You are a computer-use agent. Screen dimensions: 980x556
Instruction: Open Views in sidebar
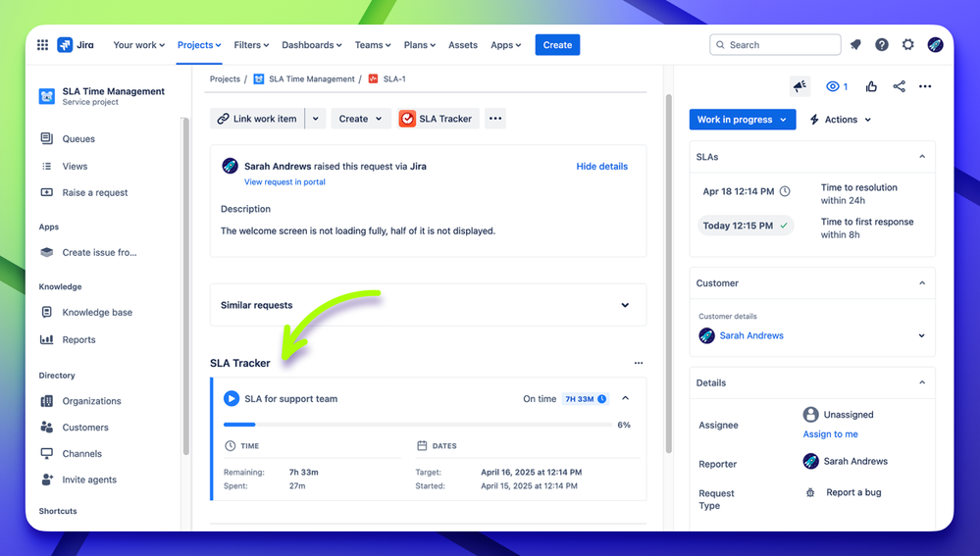[75, 166]
